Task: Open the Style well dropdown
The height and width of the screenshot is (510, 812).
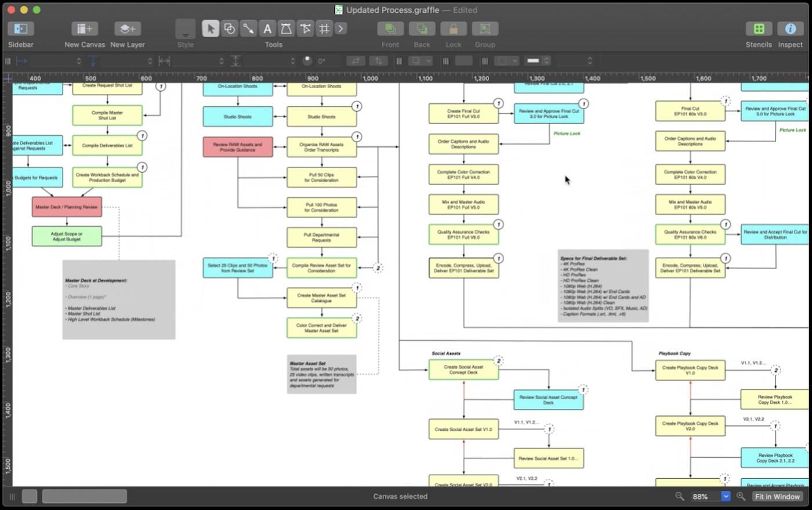Action: point(186,29)
